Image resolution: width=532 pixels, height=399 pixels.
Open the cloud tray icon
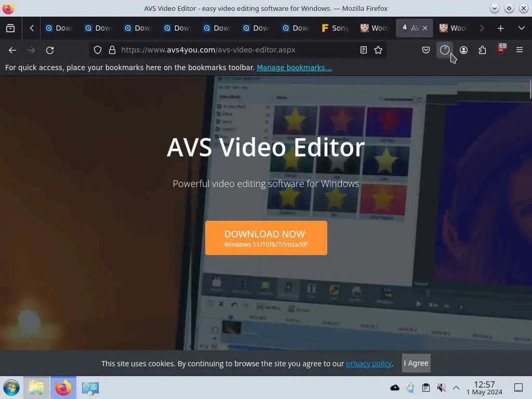(395, 388)
